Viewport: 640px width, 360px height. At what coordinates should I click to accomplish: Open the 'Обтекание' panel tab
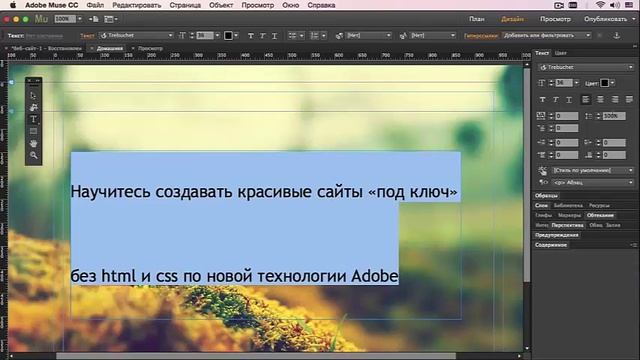point(600,216)
